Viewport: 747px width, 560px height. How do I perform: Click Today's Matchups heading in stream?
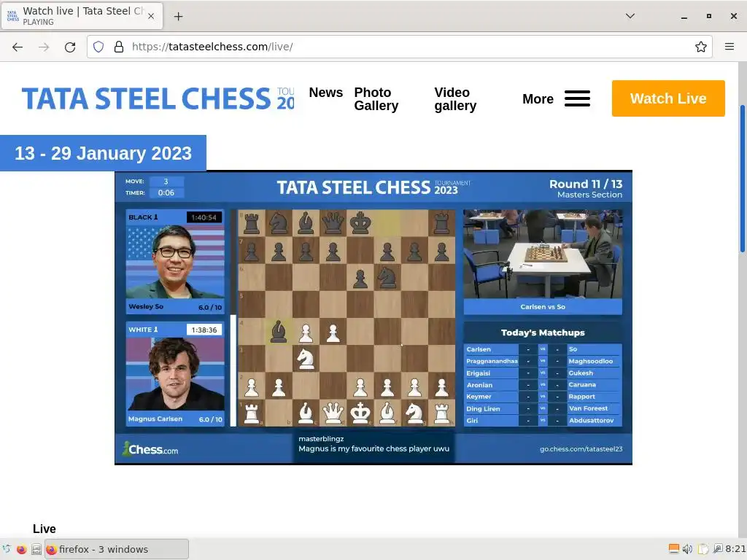[x=543, y=332]
